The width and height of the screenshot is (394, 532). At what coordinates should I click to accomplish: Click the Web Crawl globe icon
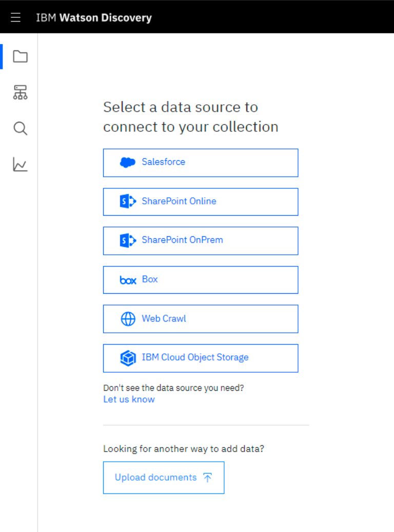point(128,319)
